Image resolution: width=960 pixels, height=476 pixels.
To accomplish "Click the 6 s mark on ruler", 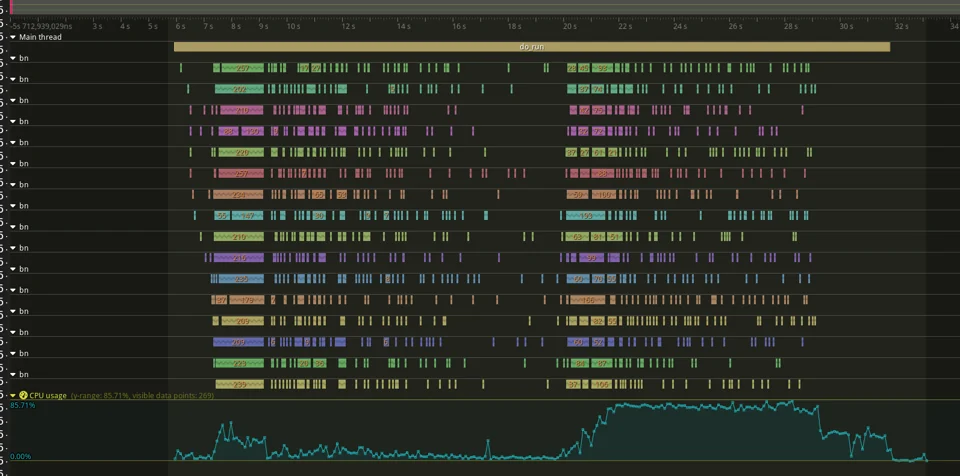I will coord(180,26).
